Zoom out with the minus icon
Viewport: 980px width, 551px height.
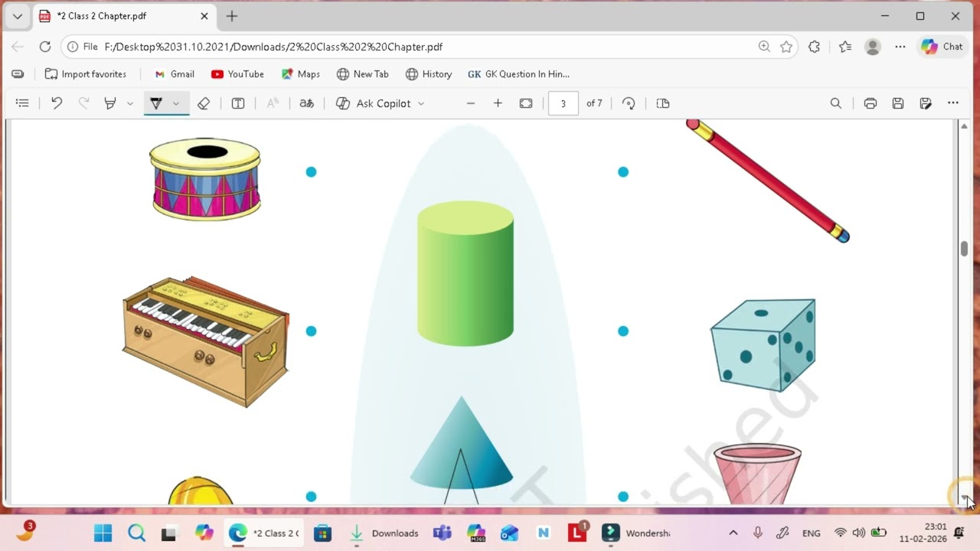coord(471,103)
